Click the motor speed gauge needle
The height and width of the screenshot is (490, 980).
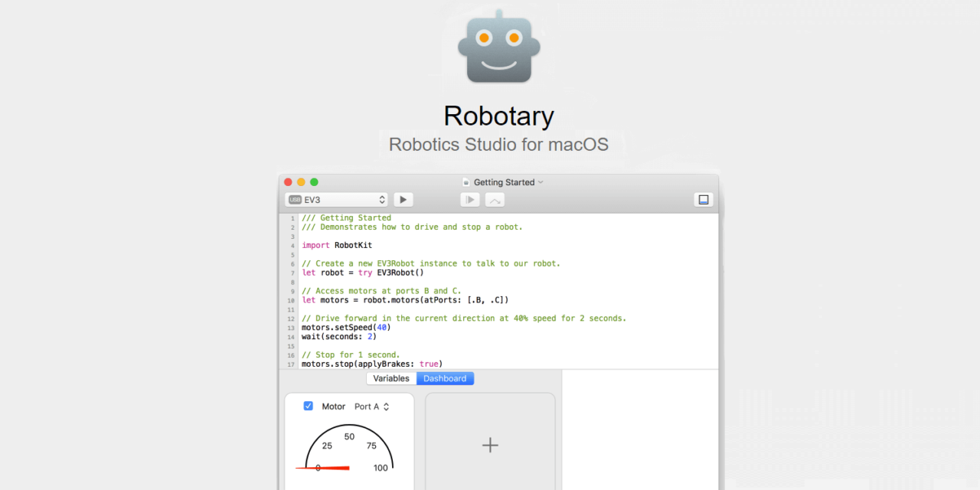point(323,468)
